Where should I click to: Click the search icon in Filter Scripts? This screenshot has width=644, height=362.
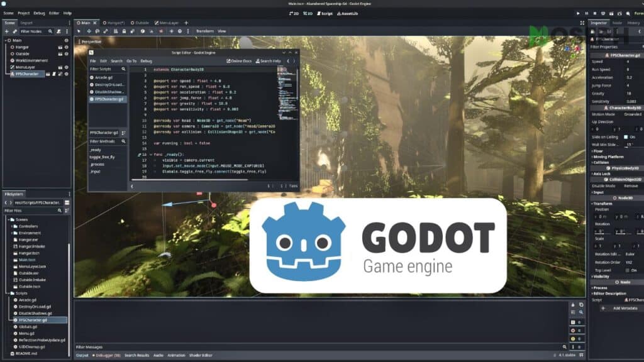(123, 69)
